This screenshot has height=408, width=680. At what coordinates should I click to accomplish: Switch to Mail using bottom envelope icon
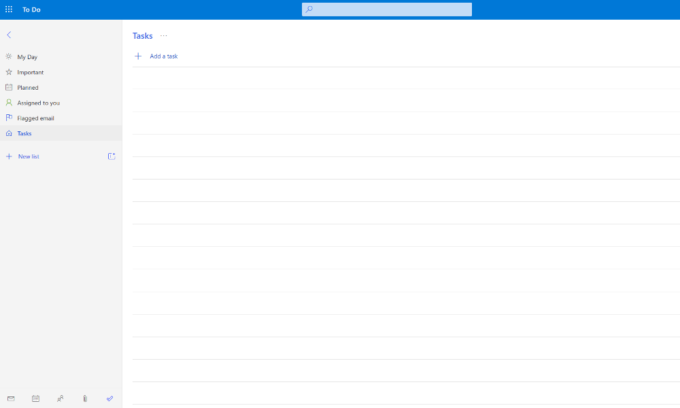click(x=11, y=398)
